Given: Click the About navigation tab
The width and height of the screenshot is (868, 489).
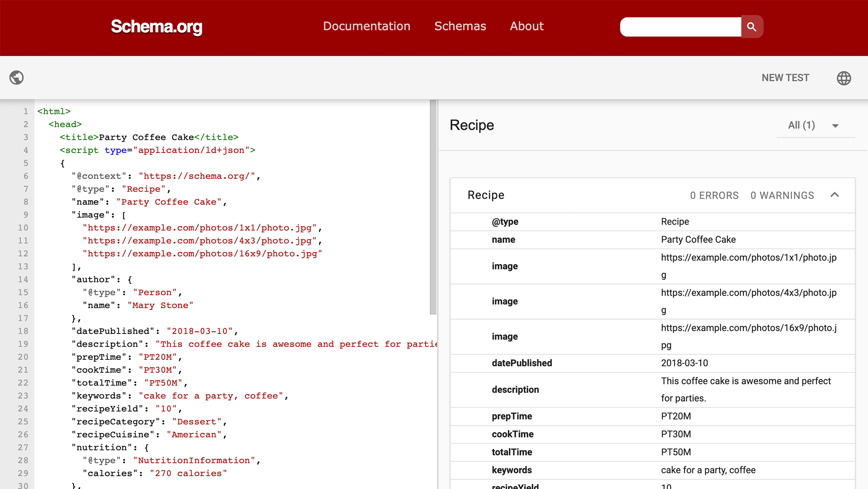Looking at the screenshot, I should (527, 26).
